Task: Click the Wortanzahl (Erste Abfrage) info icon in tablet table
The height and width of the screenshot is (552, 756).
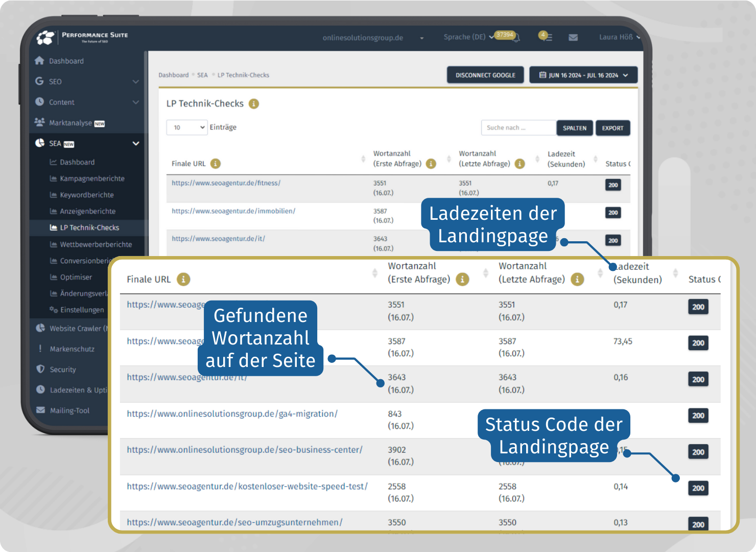Action: coord(431,164)
